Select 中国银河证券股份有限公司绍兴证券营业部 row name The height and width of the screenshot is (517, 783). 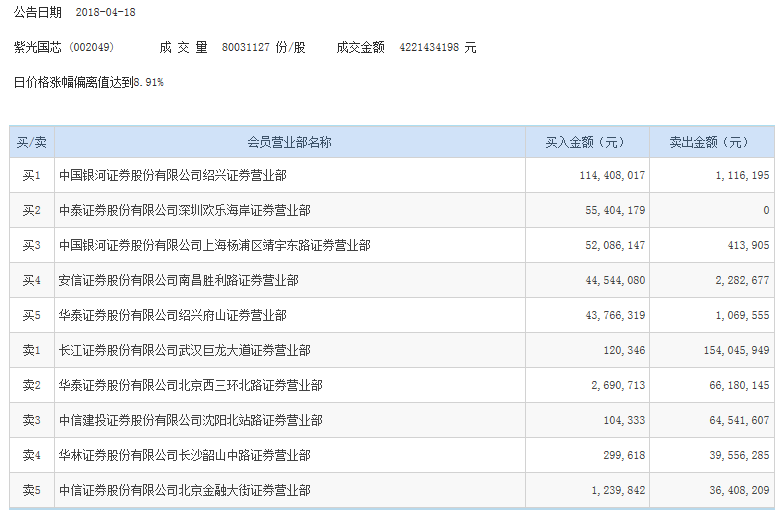[173, 175]
